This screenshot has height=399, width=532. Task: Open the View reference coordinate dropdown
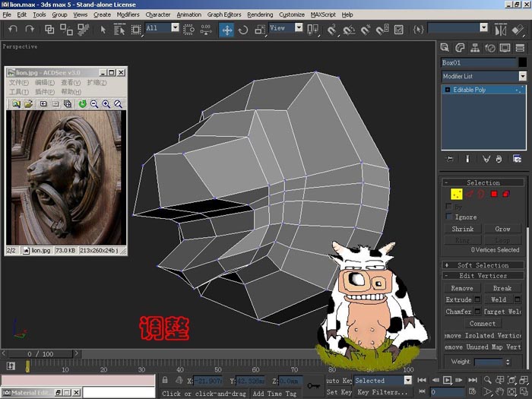299,27
